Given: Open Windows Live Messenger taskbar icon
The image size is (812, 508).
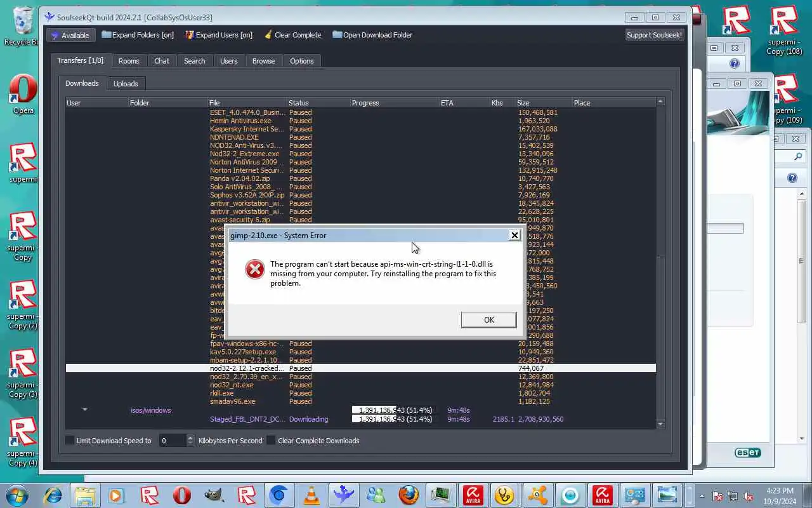Looking at the screenshot, I should coord(376,495).
